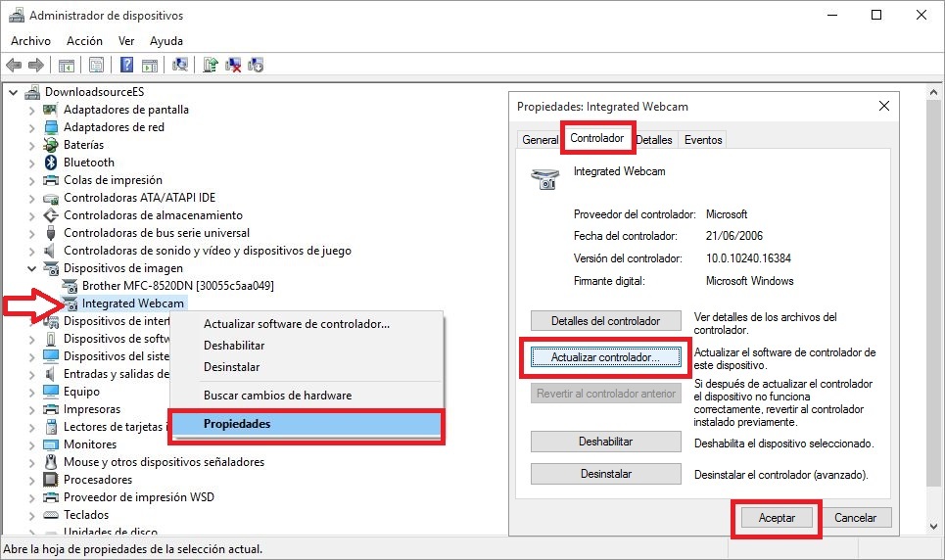Select Proveedor de impresión WSD item
This screenshot has height=560, width=945.
[x=139, y=497]
